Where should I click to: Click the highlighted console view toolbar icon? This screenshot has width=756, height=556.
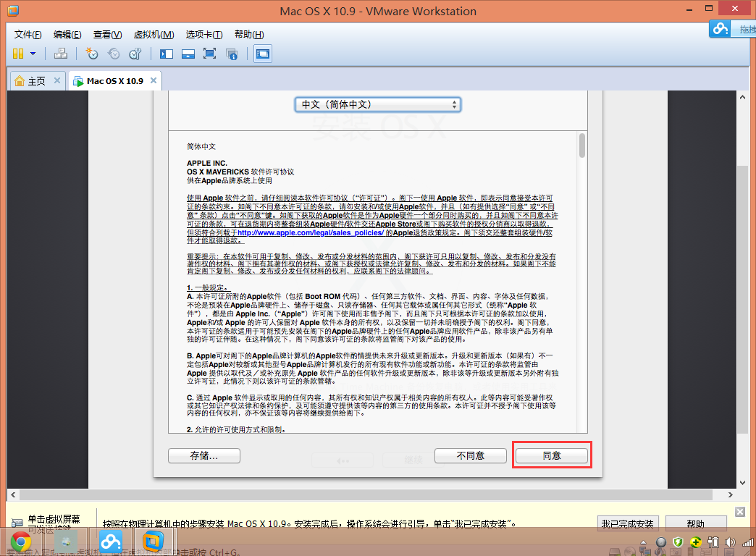(263, 54)
